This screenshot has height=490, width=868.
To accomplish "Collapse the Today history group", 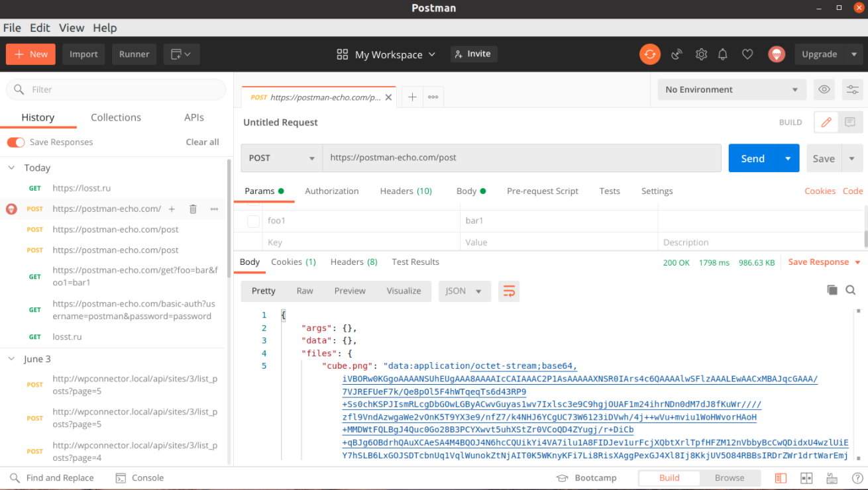I will pos(11,168).
